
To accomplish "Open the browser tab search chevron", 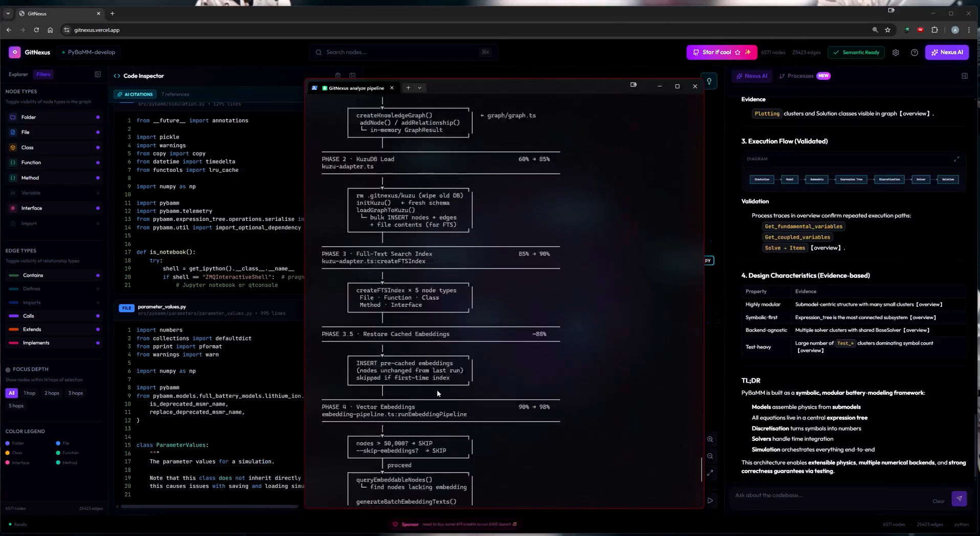I will (x=8, y=13).
